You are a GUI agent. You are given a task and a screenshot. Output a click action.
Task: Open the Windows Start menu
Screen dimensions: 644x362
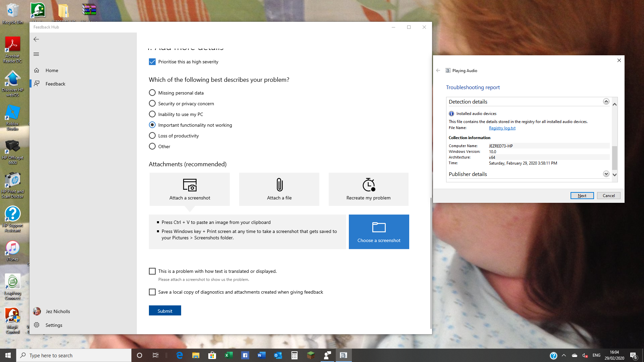pyautogui.click(x=8, y=355)
